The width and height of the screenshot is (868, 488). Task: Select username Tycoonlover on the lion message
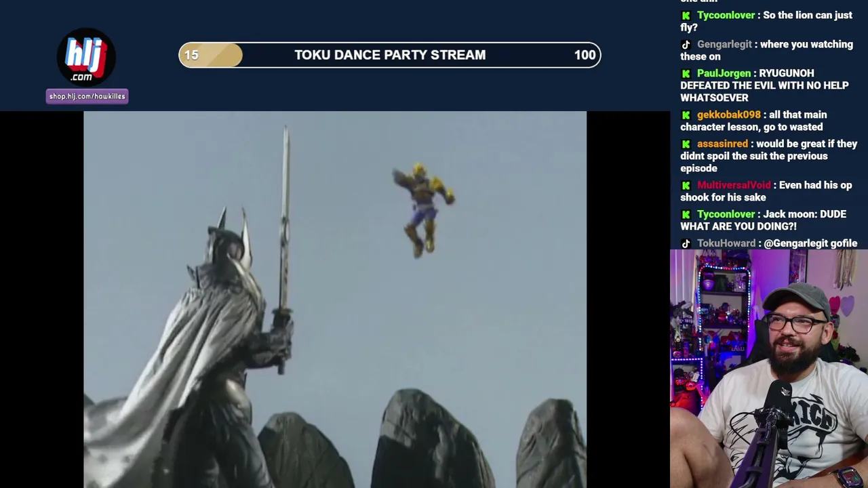(x=726, y=16)
